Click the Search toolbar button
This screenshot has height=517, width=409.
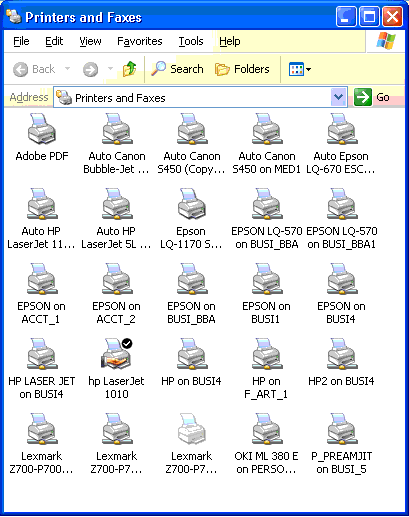point(177,69)
